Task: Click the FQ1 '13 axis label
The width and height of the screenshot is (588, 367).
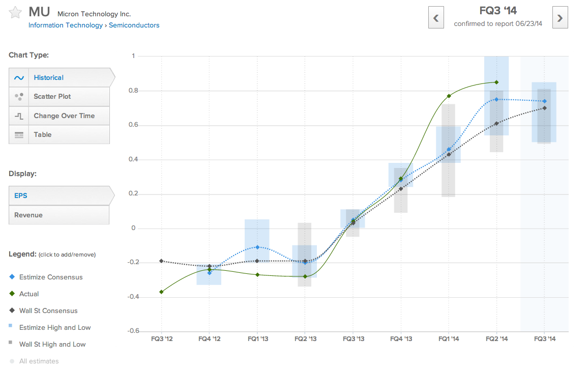Action: 258,339
